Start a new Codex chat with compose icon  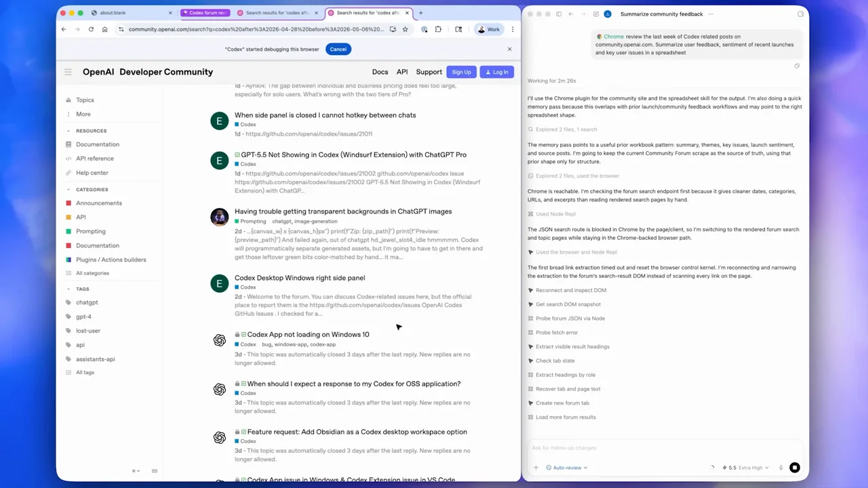click(596, 14)
